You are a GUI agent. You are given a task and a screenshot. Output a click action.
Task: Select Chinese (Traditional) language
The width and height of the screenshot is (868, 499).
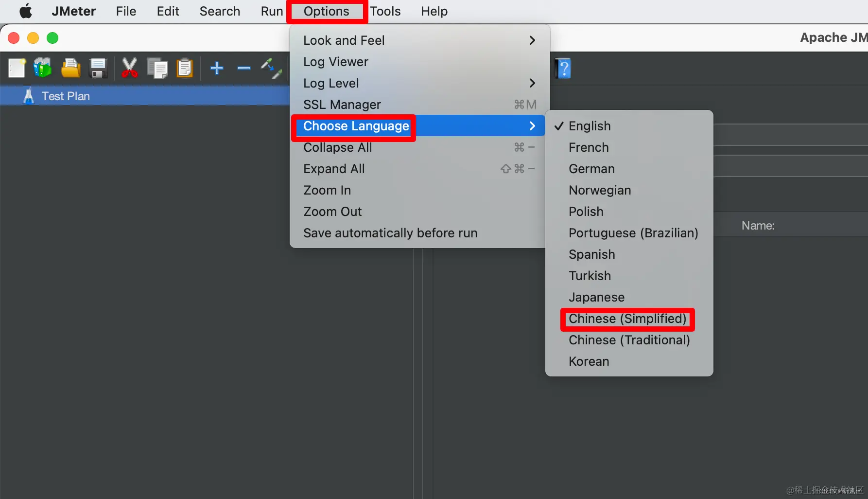(x=629, y=340)
